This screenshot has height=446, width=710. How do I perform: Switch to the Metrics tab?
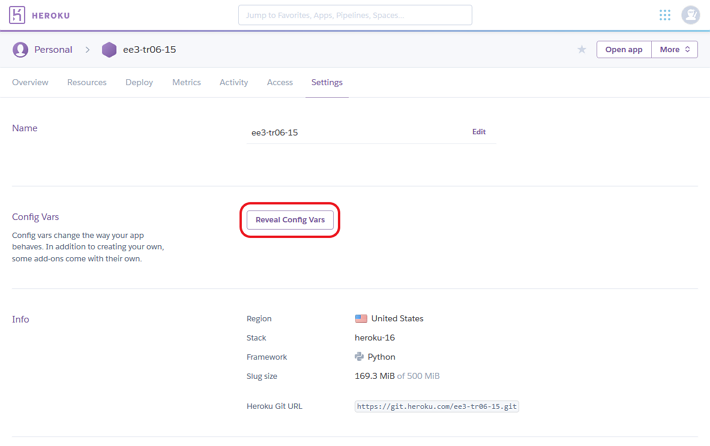pos(186,82)
